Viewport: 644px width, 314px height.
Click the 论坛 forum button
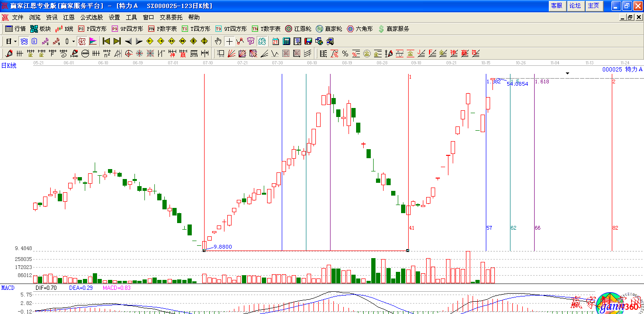(575, 6)
